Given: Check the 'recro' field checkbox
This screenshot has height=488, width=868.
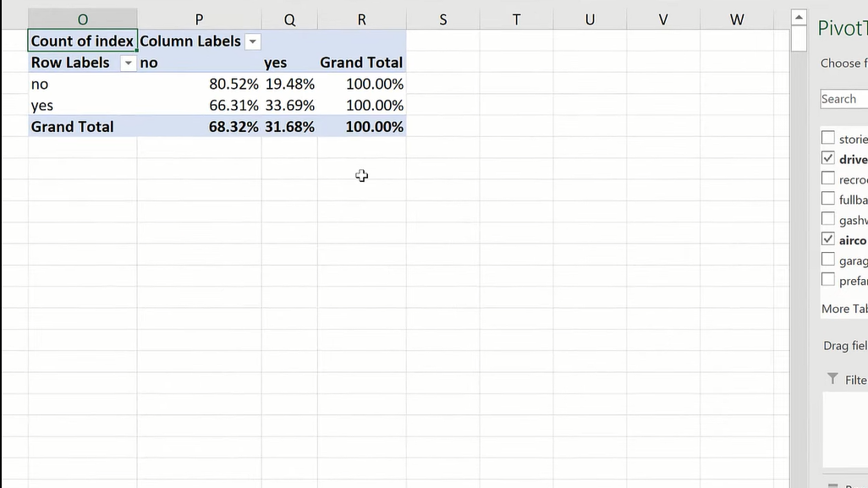Looking at the screenshot, I should 827,178.
